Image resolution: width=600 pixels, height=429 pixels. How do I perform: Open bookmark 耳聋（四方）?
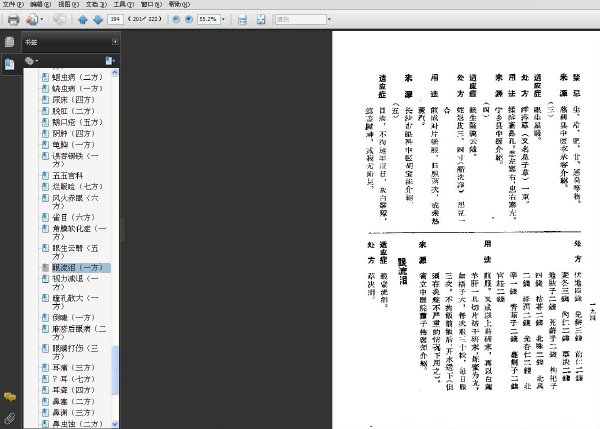tap(73, 390)
